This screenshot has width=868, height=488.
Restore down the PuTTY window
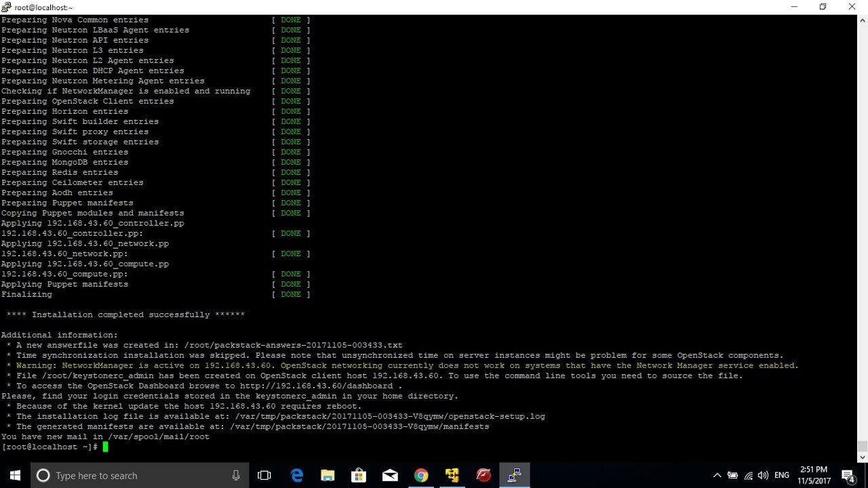point(823,7)
